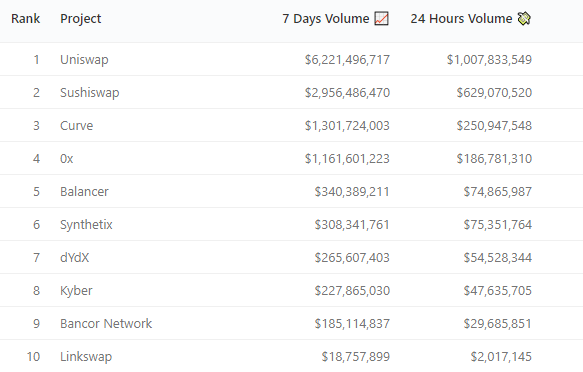This screenshot has width=583, height=372.
Task: Click Sushiswap's 24-hour volume $629,070,520
Action: [x=494, y=93]
